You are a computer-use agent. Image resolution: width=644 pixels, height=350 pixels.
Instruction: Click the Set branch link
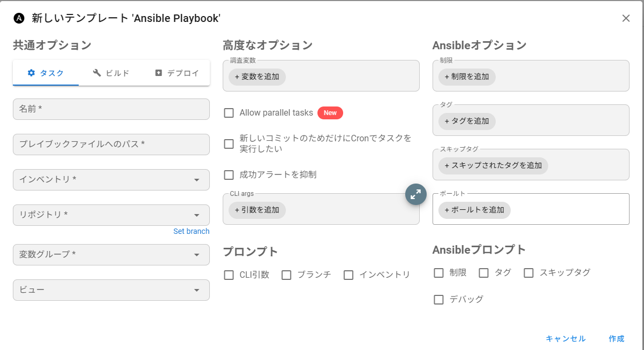point(191,231)
